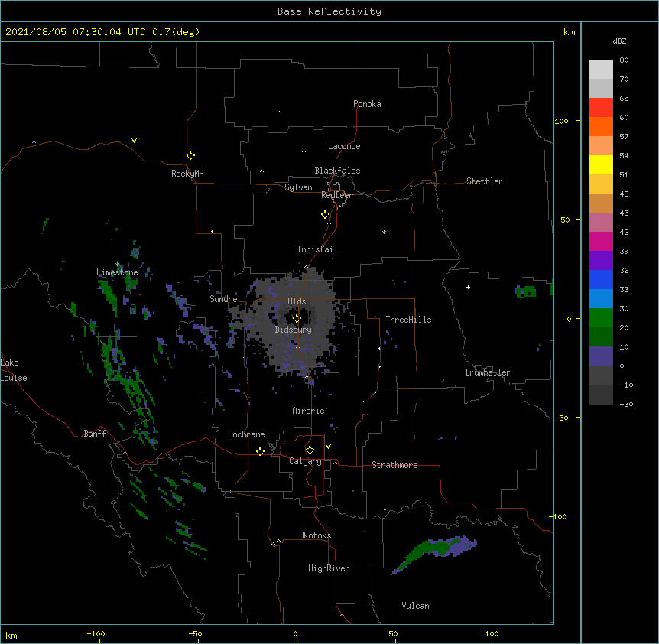The width and height of the screenshot is (659, 644).
Task: Click the Airdrie city label
Action: (x=309, y=411)
